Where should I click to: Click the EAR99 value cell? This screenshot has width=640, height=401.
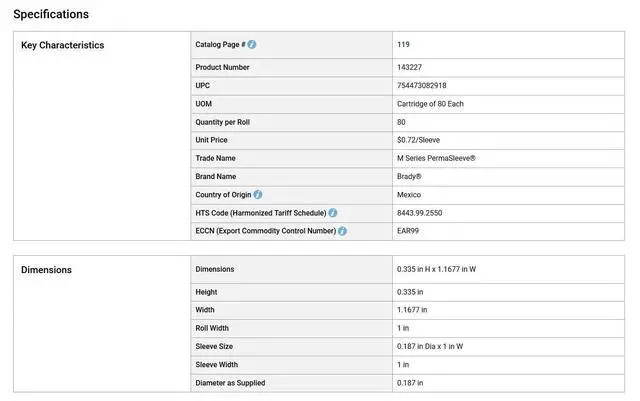click(408, 231)
